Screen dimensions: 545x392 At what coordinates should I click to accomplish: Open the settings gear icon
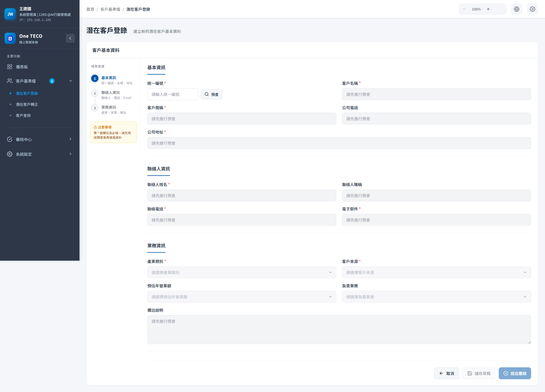pos(533,9)
